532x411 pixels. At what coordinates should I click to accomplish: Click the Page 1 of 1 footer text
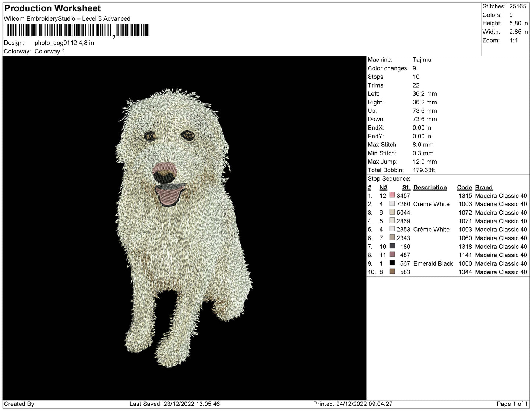click(x=512, y=404)
